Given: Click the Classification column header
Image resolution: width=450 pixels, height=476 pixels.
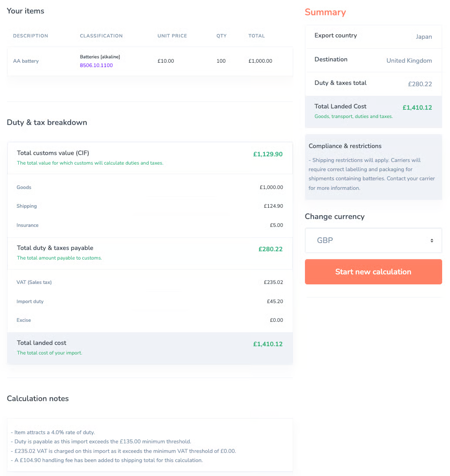Looking at the screenshot, I should (101, 36).
